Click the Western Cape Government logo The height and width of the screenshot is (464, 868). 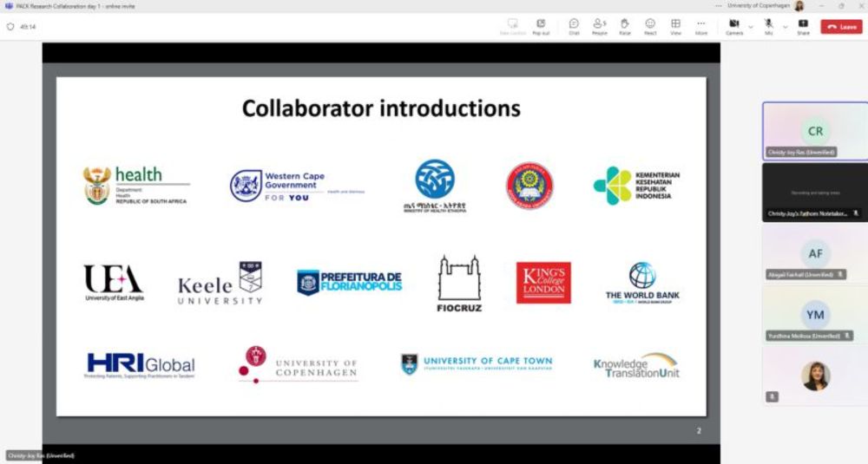click(297, 186)
